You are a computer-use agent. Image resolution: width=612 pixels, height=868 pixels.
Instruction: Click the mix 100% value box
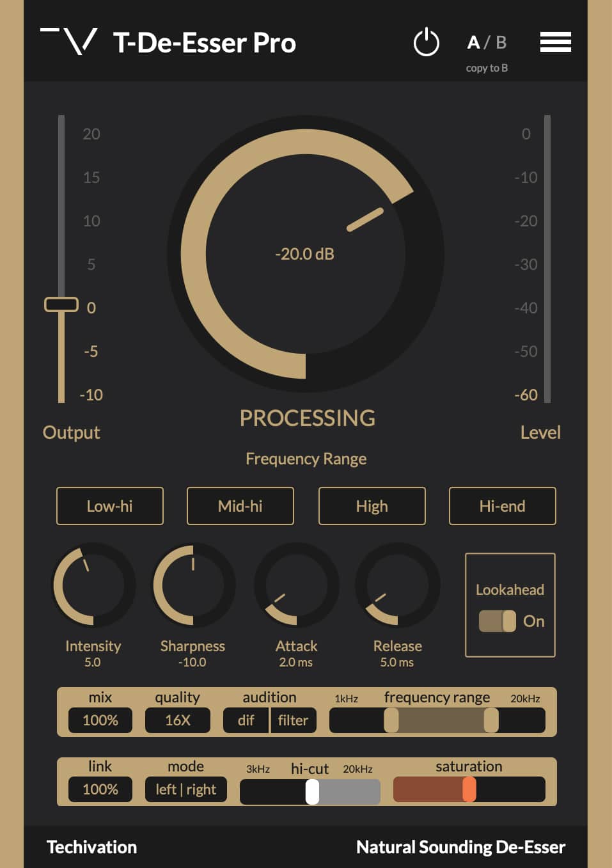[x=100, y=720]
